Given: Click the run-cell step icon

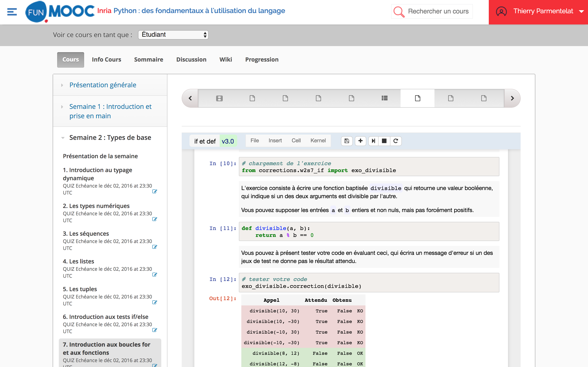Looking at the screenshot, I should pos(373,141).
